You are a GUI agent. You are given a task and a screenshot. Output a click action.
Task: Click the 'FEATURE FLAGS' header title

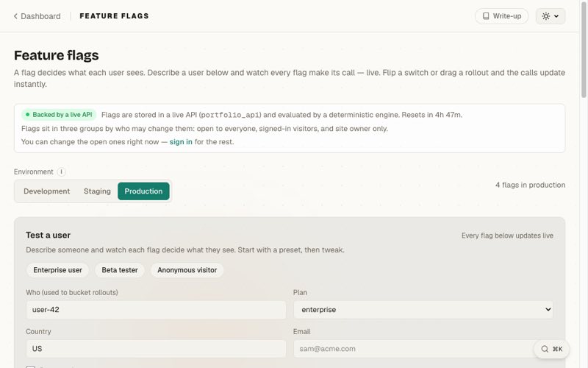115,16
